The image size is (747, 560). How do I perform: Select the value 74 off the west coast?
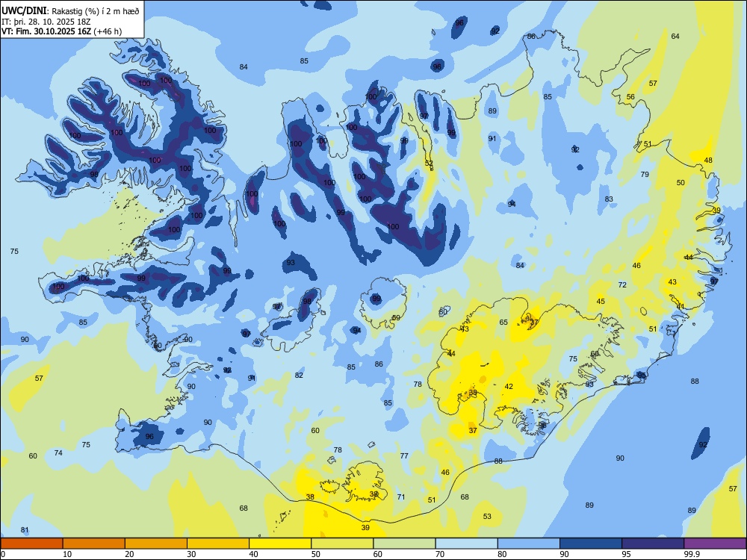(58, 453)
